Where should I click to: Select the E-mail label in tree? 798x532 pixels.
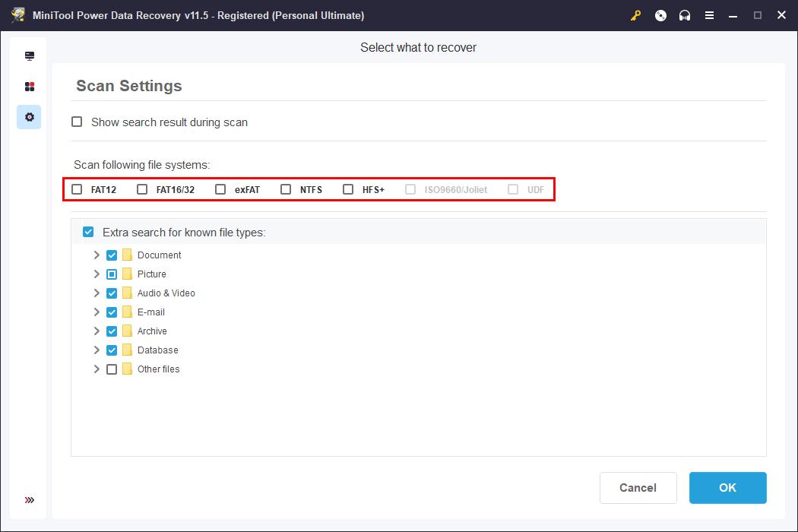[x=151, y=312]
